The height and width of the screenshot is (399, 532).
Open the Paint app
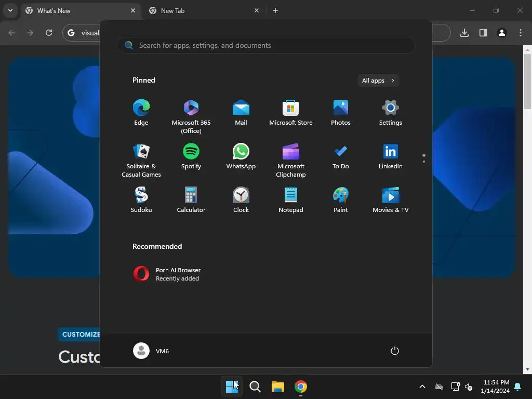(x=341, y=200)
